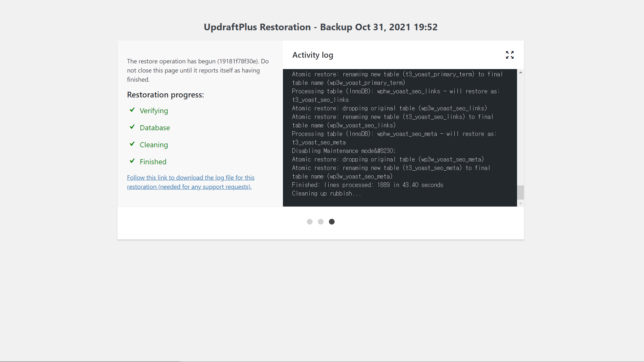This screenshot has height=362, width=644.
Task: Expand the Activity log to fullscreen
Action: pos(509,55)
